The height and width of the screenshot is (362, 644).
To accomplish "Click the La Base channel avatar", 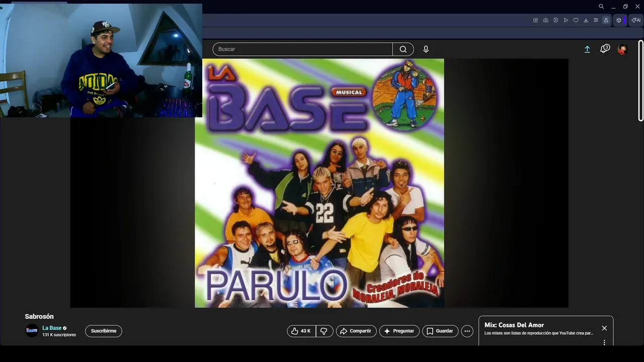I will [32, 331].
